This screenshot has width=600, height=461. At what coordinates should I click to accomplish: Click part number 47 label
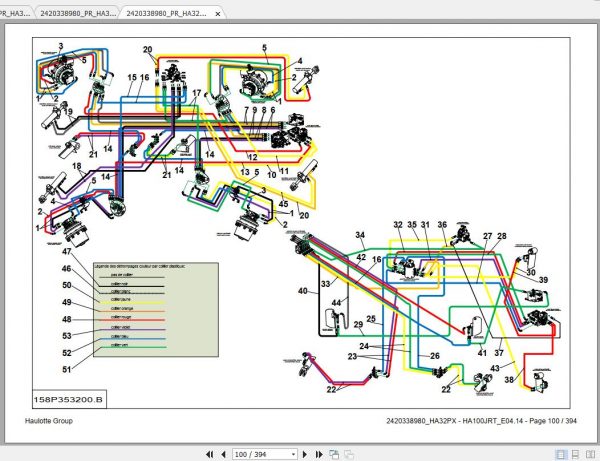pyautogui.click(x=67, y=251)
